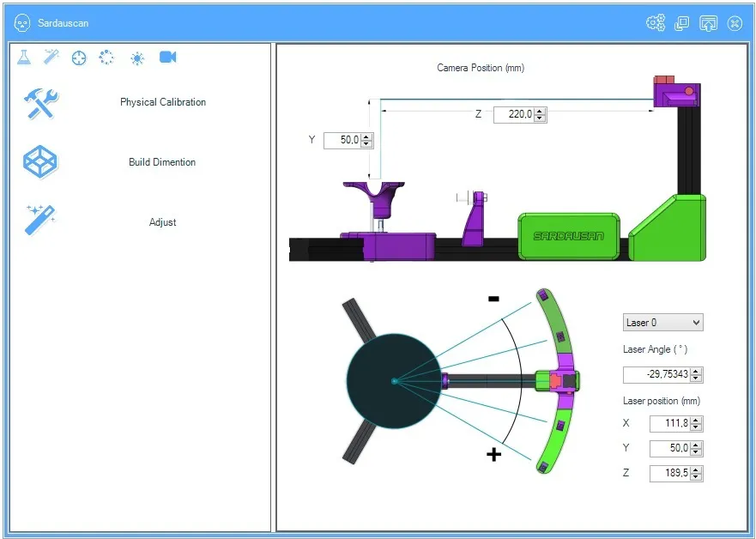Click the wireframe cube icon
Screen dimensions: 756x539
point(40,161)
